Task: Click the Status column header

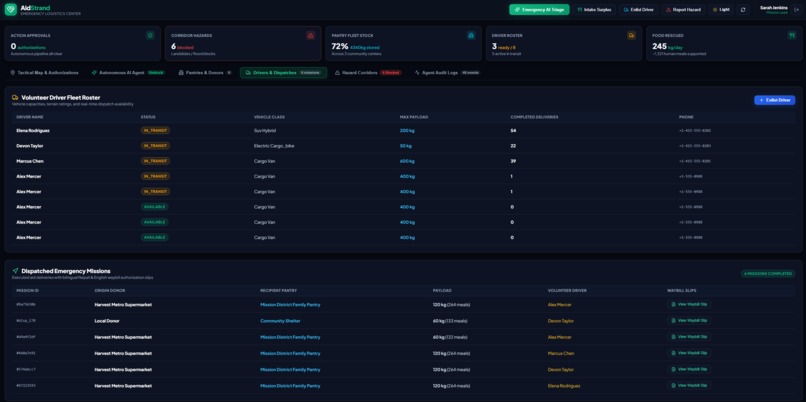Action: click(x=148, y=117)
